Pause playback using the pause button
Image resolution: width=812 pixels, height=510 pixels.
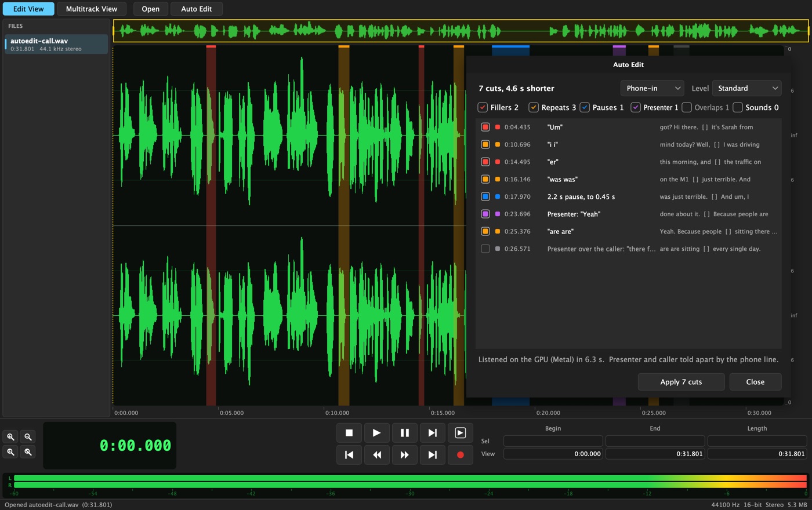coord(404,433)
